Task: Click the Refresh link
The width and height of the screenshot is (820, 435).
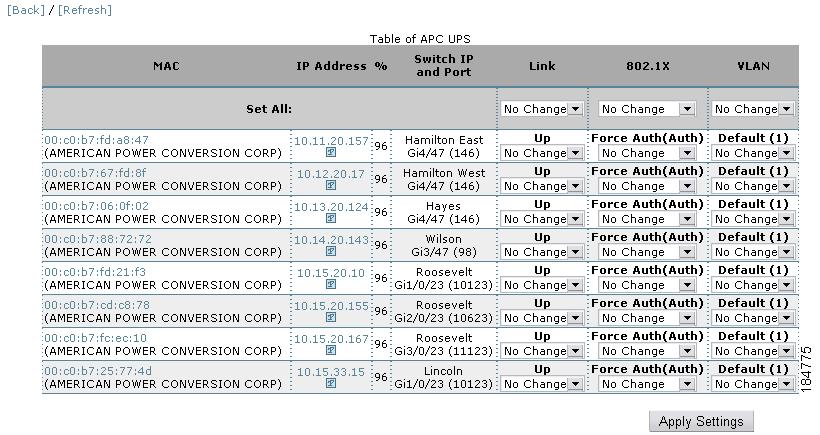Action: [x=85, y=10]
